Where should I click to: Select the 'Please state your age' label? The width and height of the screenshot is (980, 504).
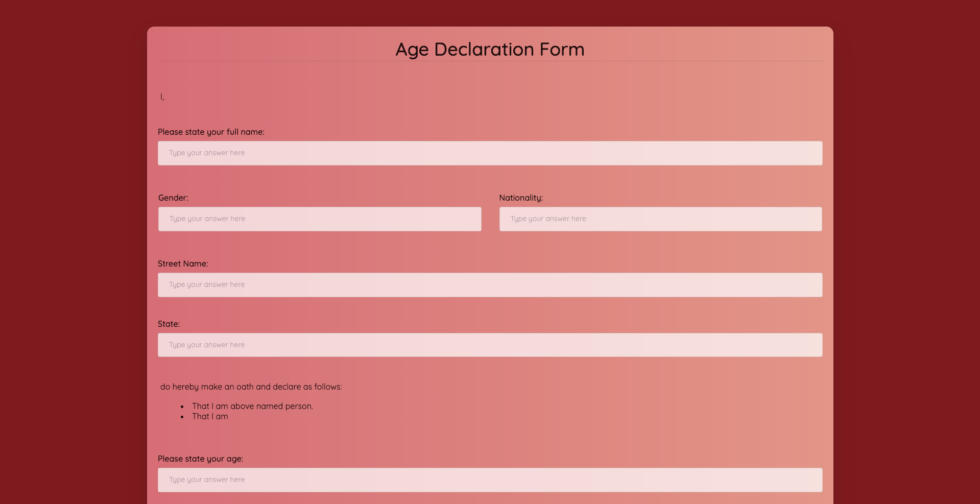(x=200, y=459)
